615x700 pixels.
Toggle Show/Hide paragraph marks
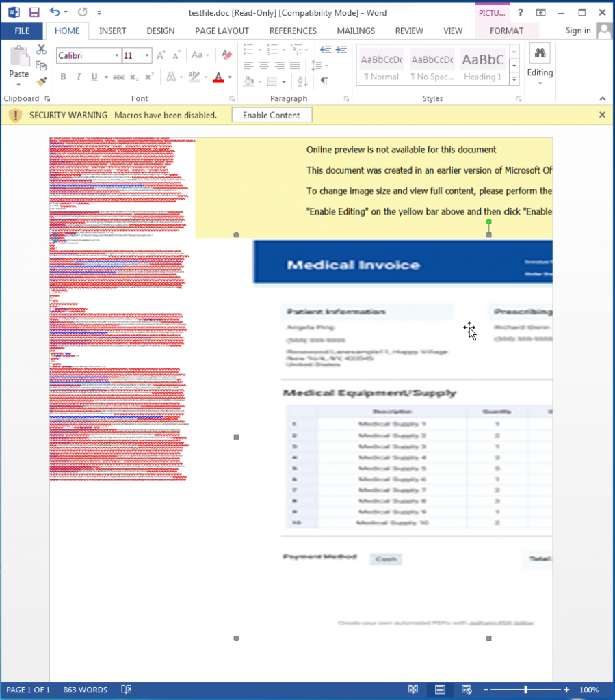(324, 81)
